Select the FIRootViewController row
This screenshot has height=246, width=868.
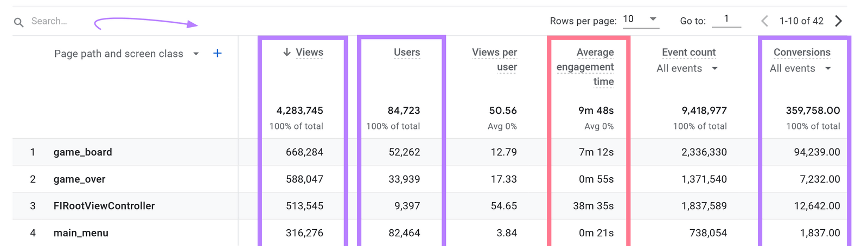pyautogui.click(x=104, y=206)
